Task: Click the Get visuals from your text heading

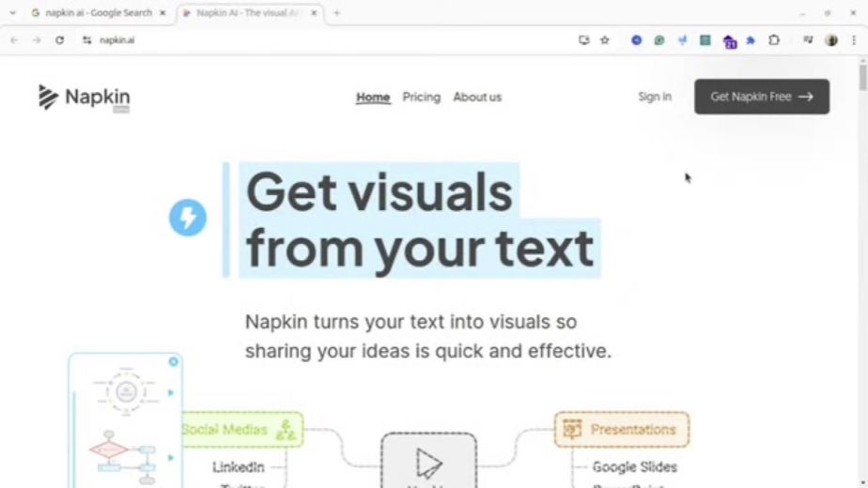Action: point(420,220)
